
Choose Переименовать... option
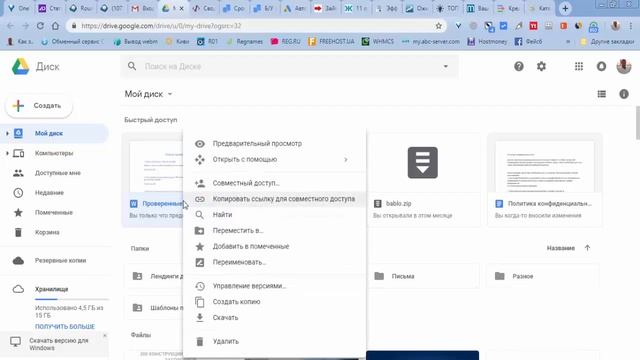pos(274,262)
